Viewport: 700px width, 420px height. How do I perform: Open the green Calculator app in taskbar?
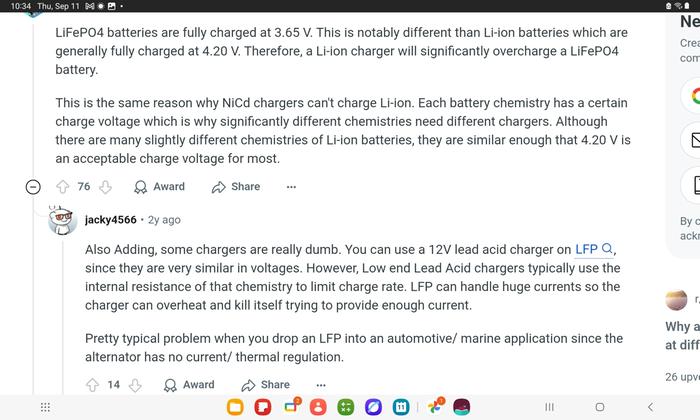[345, 407]
